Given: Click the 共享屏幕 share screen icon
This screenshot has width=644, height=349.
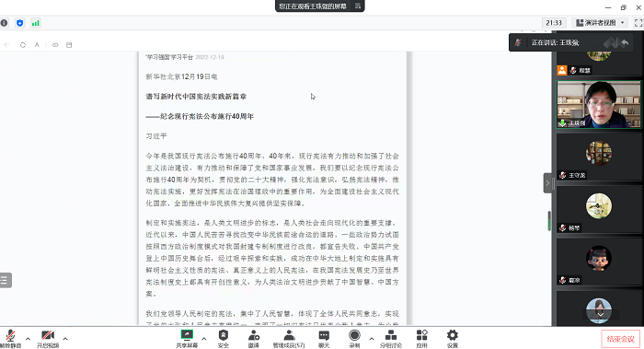Looking at the screenshot, I should pos(187,339).
